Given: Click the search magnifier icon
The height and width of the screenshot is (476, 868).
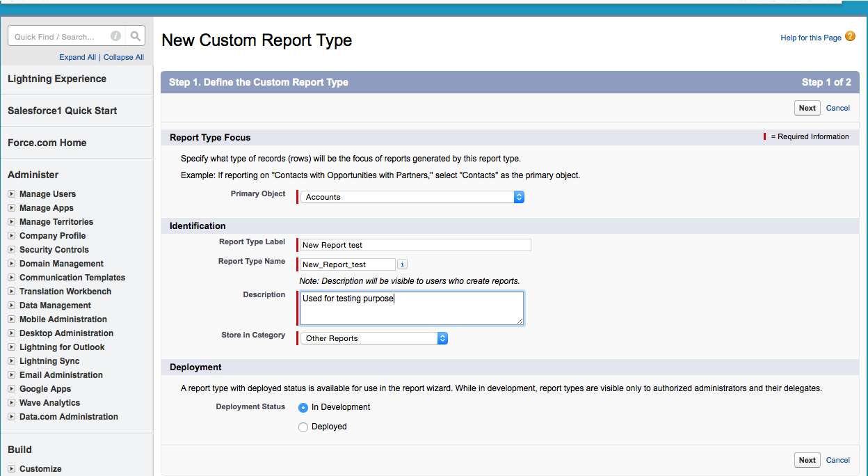Looking at the screenshot, I should click(136, 36).
